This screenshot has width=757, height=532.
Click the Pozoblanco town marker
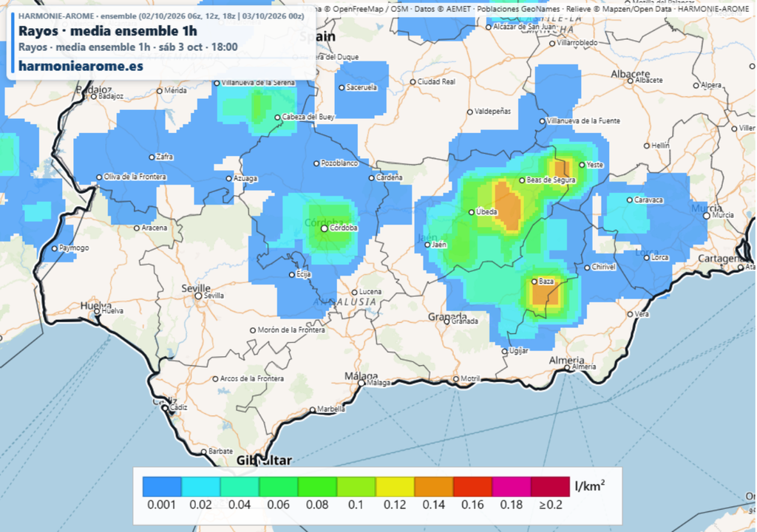[x=316, y=163]
